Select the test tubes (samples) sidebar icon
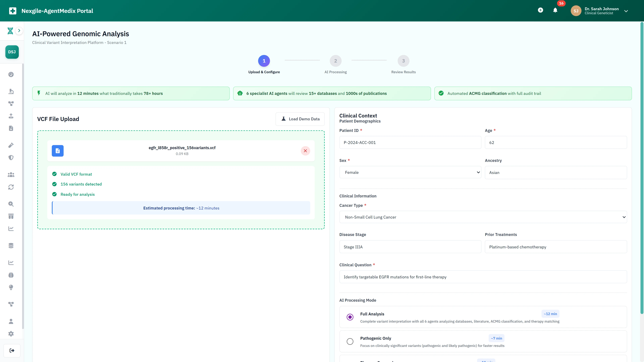The width and height of the screenshot is (644, 362). (11, 216)
